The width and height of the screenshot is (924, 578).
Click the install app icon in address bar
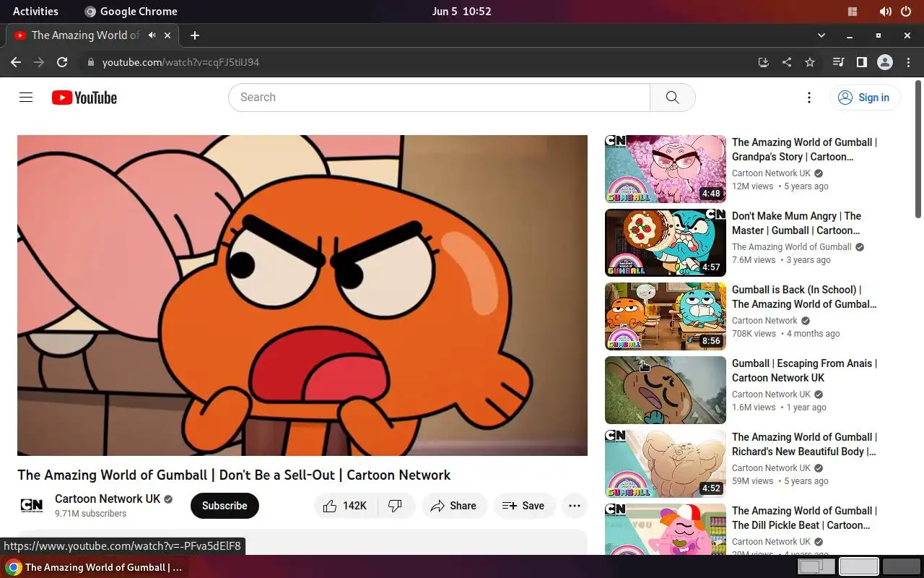(764, 62)
